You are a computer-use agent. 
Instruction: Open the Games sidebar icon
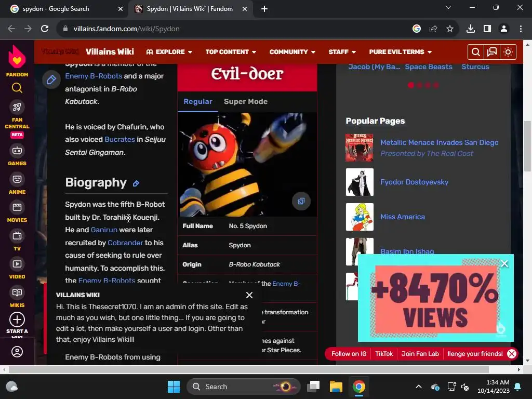click(17, 151)
